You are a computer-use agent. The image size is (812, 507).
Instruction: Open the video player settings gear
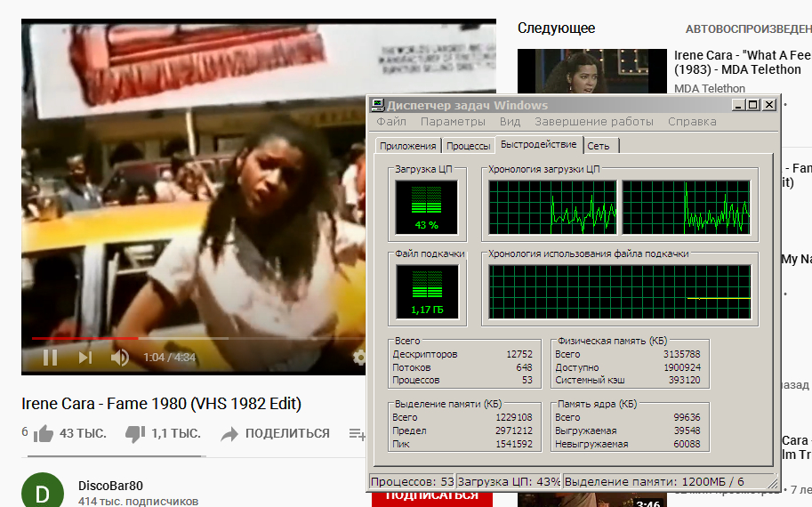point(359,358)
